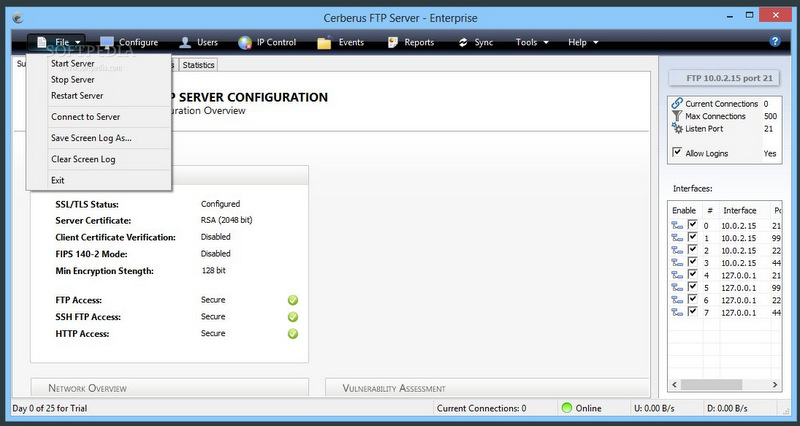Click the network icon for interface 7
This screenshot has height=426, width=800.
coord(677,312)
